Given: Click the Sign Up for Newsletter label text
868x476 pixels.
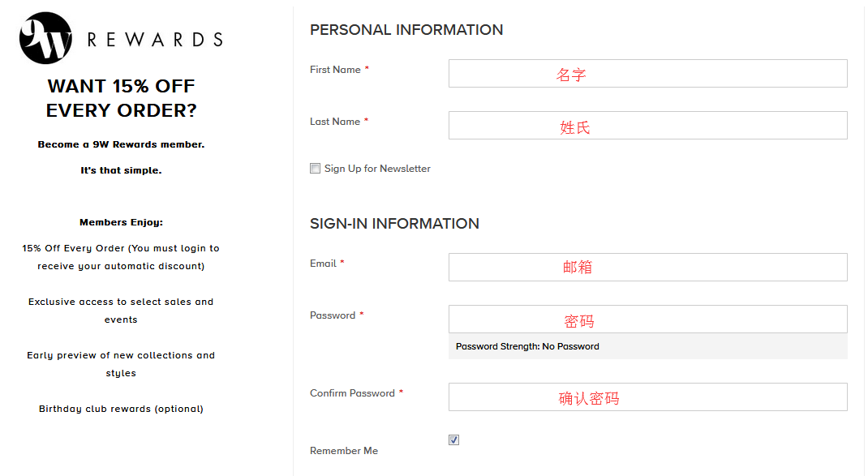Looking at the screenshot, I should click(x=377, y=169).
